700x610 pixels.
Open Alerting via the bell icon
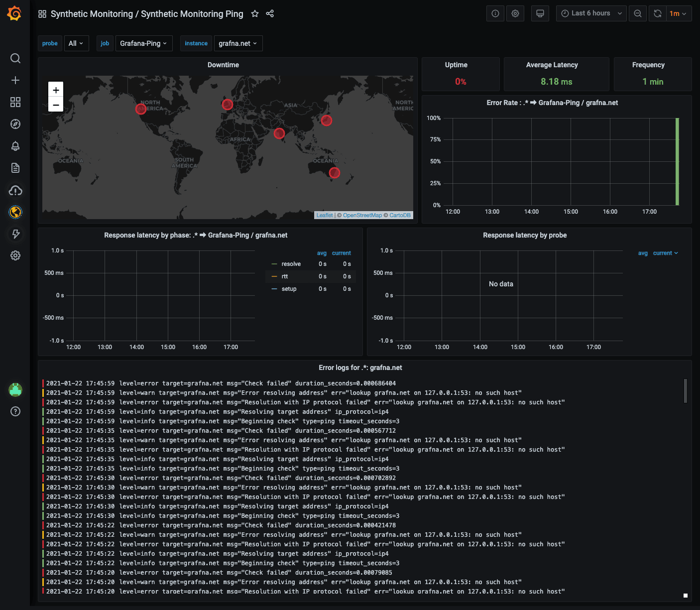[15, 146]
